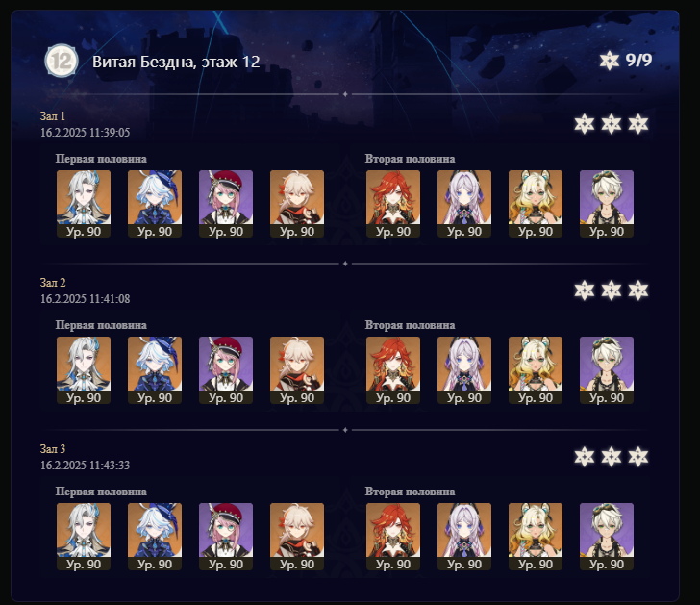
Task: Click last star of Зал 3 rating
Action: coord(637,457)
